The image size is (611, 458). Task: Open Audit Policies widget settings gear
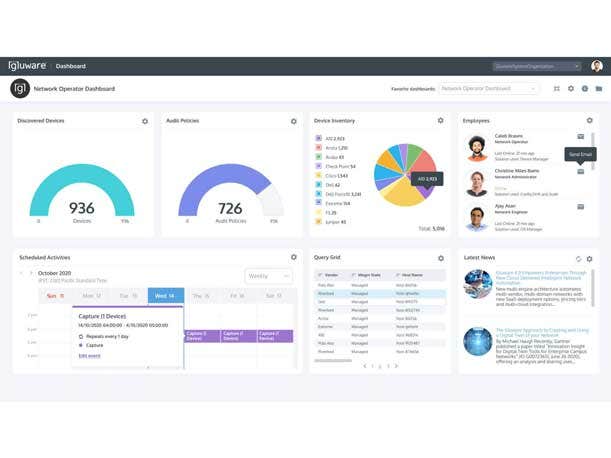click(293, 121)
